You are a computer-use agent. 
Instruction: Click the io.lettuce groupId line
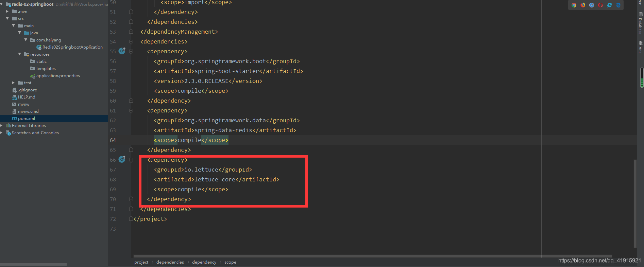click(x=203, y=170)
